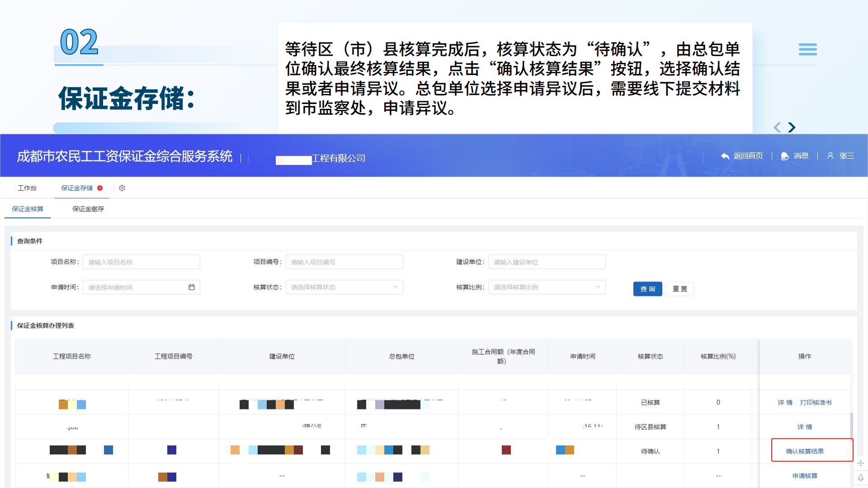
Task: Switch to the 保证金缴存 sub-tab
Action: (88, 209)
